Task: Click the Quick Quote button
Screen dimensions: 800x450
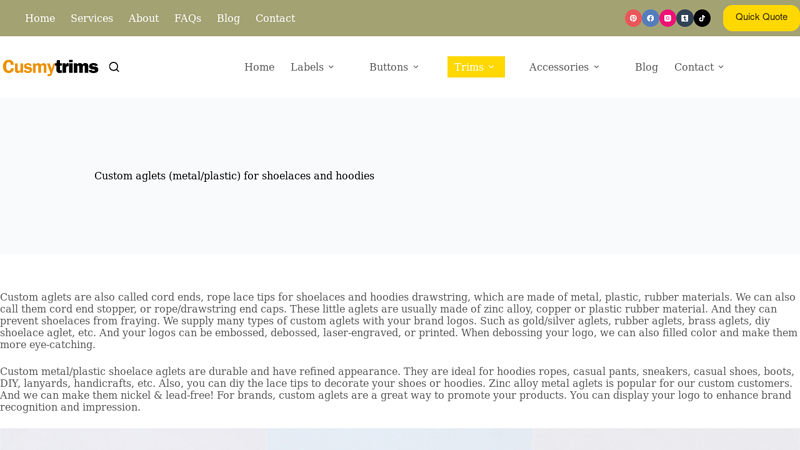Action: pos(761,18)
